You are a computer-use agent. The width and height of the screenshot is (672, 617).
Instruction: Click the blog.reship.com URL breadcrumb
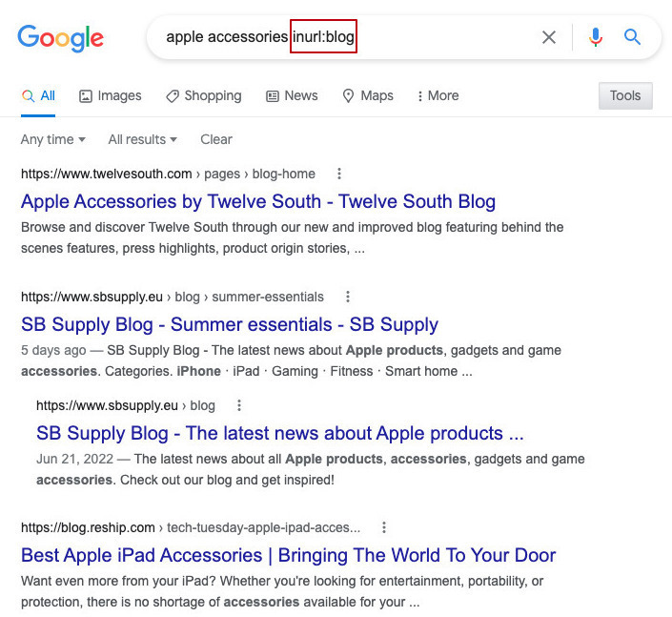(x=191, y=527)
